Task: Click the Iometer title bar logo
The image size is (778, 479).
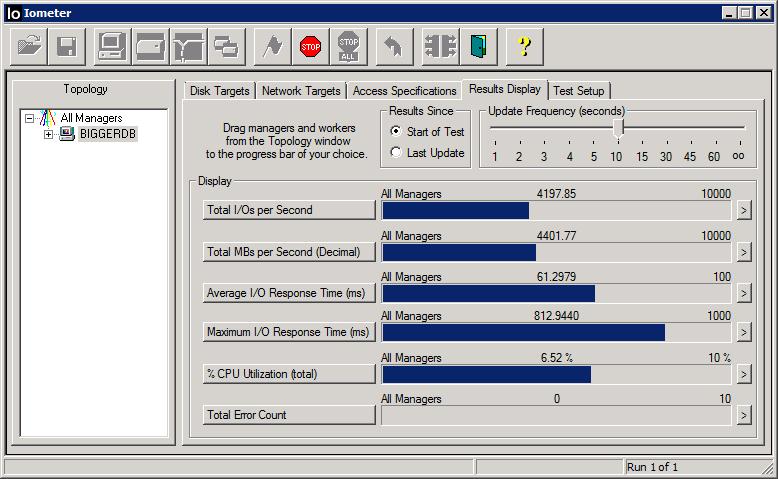Action: 14,13
